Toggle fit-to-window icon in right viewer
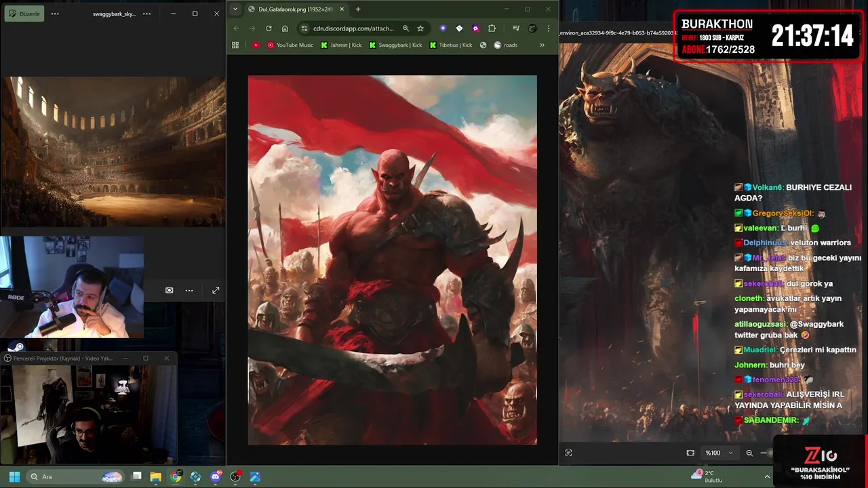868x488 pixels. coord(690,453)
